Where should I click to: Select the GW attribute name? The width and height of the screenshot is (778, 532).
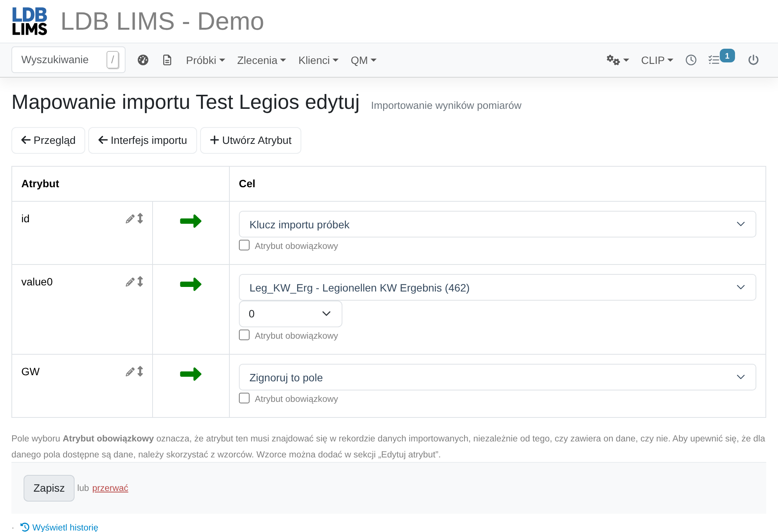pyautogui.click(x=30, y=372)
